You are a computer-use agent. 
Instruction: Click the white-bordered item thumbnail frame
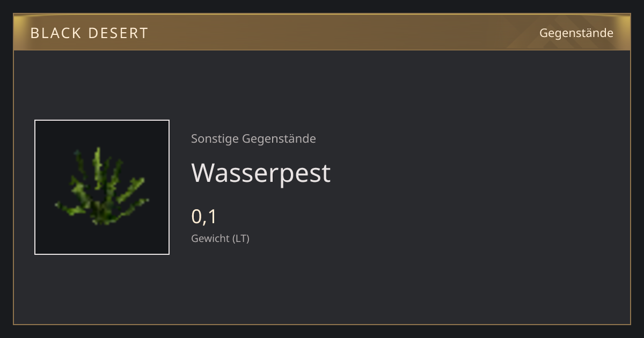coord(102,187)
